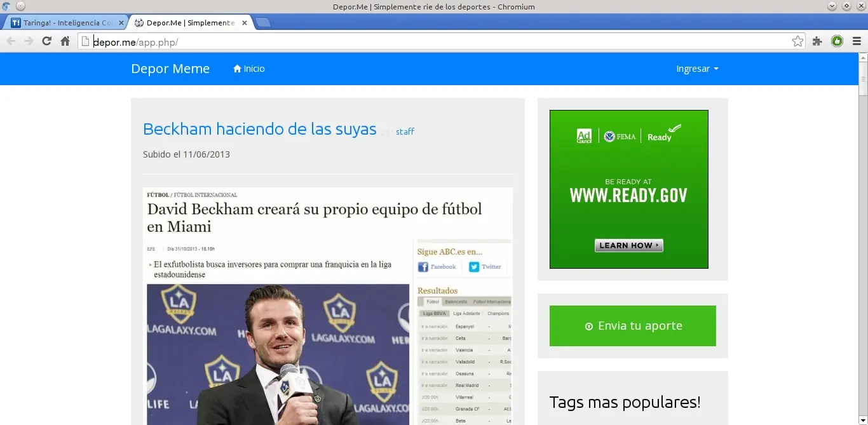Click the scrollbar up arrow

(863, 58)
